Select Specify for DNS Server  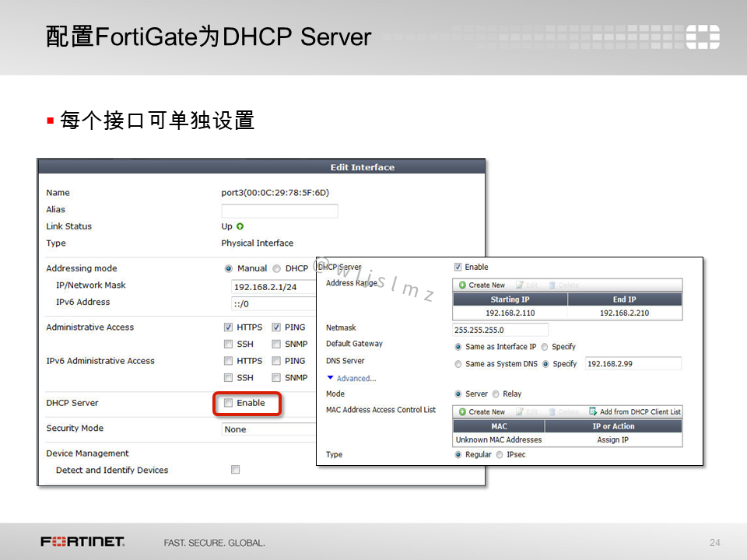(545, 364)
